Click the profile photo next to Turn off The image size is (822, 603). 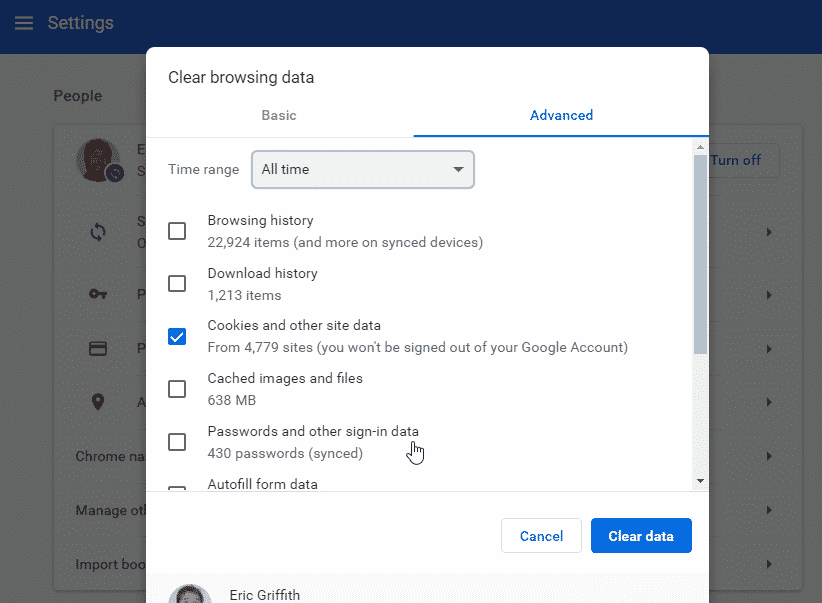pyautogui.click(x=97, y=159)
